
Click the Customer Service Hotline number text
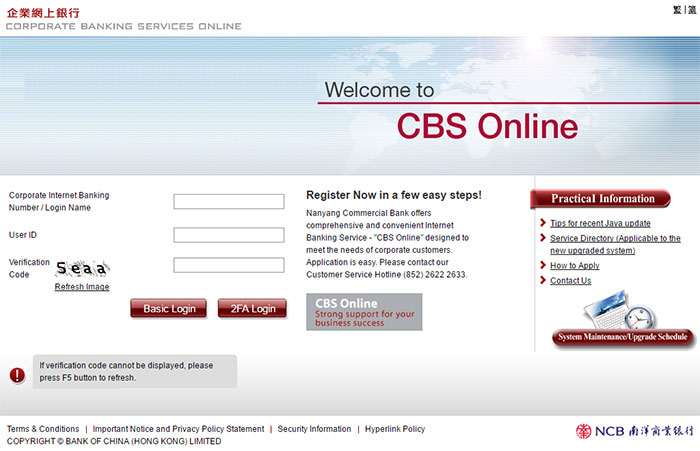(x=386, y=275)
